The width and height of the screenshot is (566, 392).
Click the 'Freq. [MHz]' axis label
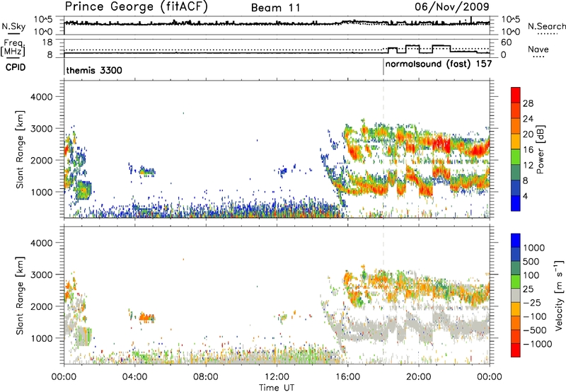click(13, 48)
